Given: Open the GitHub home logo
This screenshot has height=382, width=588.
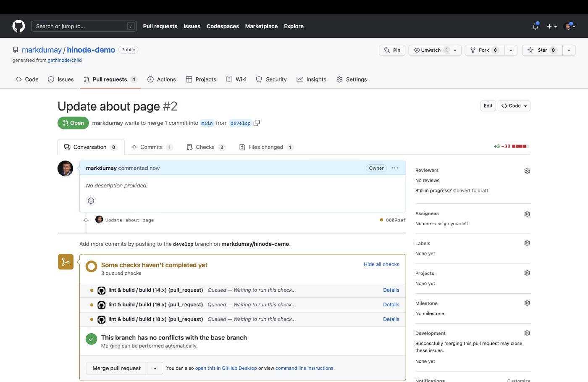Looking at the screenshot, I should pos(18,26).
